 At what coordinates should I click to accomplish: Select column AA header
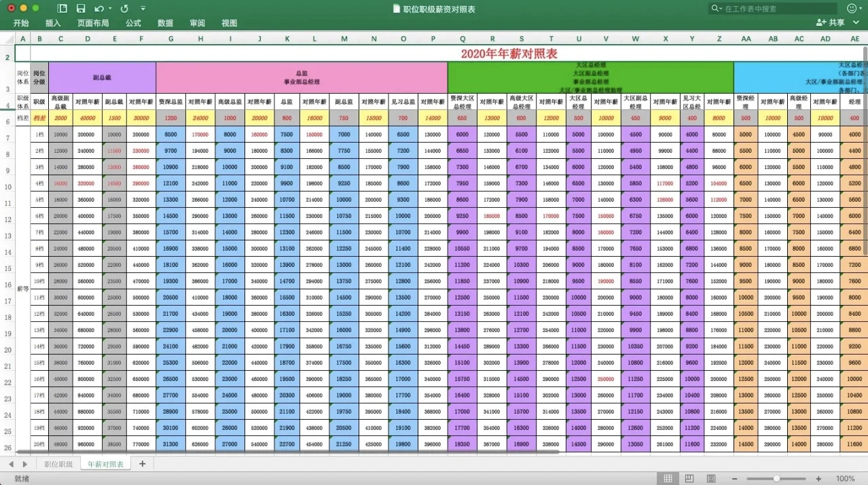746,39
